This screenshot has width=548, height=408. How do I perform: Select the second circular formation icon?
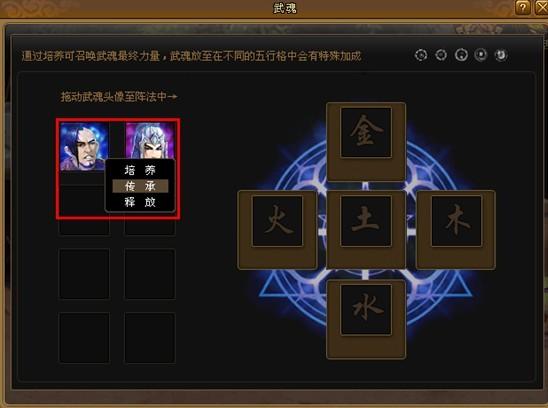coord(441,55)
